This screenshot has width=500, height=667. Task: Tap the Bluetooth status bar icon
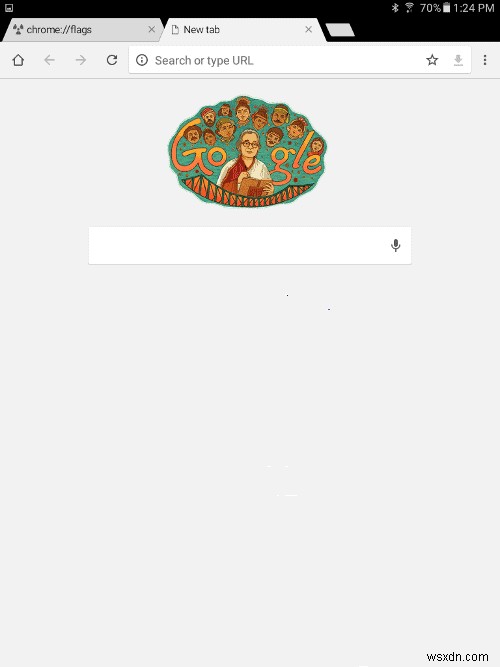pos(395,8)
